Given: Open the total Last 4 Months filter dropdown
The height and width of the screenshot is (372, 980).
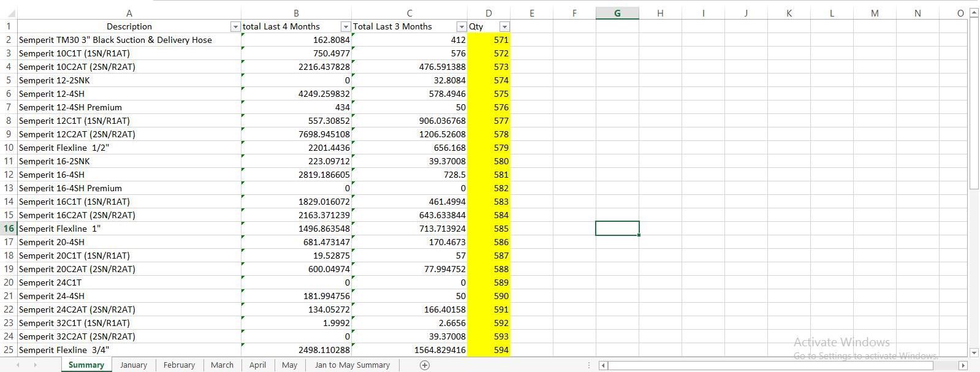Looking at the screenshot, I should [x=346, y=27].
